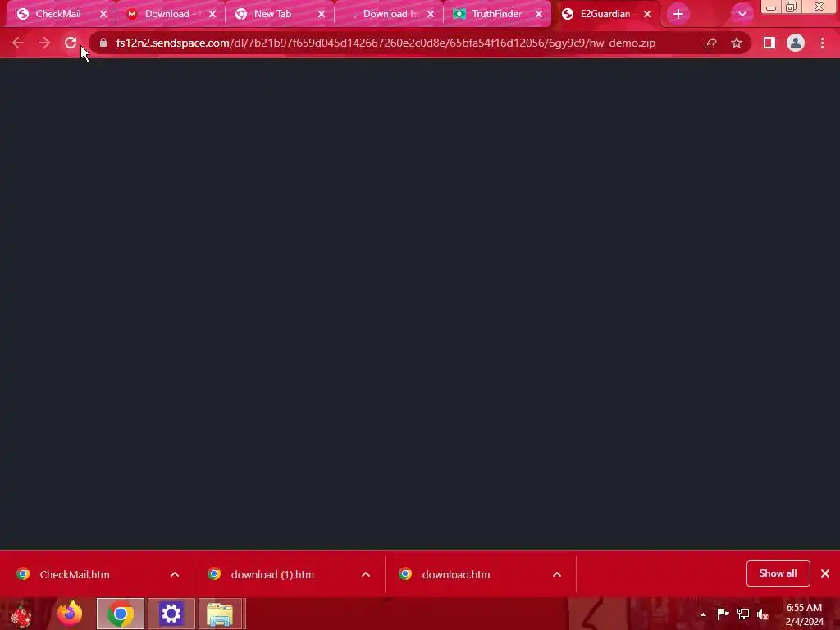This screenshot has height=630, width=840.
Task: Open clock showing 6:55 AM
Action: (804, 614)
